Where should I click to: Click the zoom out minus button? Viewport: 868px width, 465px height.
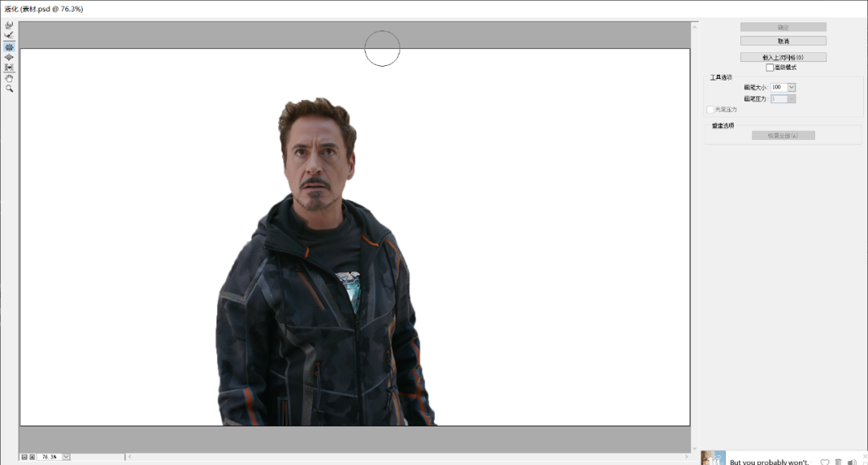[24, 457]
